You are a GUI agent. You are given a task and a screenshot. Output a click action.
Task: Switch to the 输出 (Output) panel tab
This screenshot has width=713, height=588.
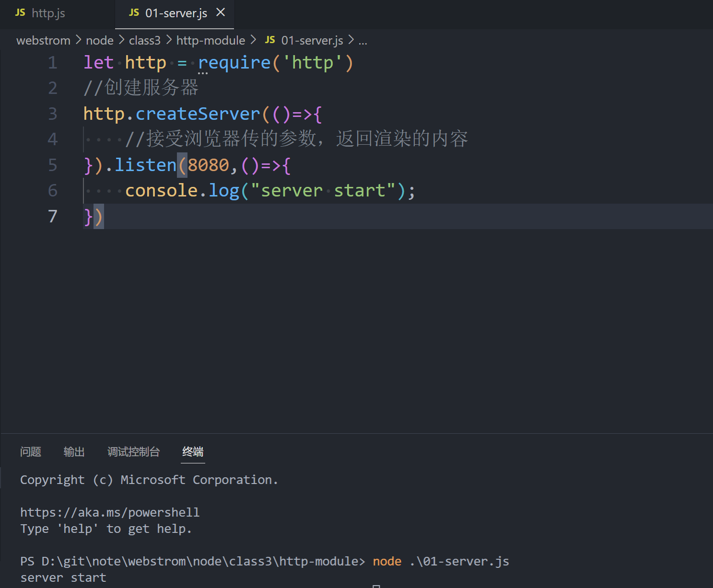tap(74, 452)
